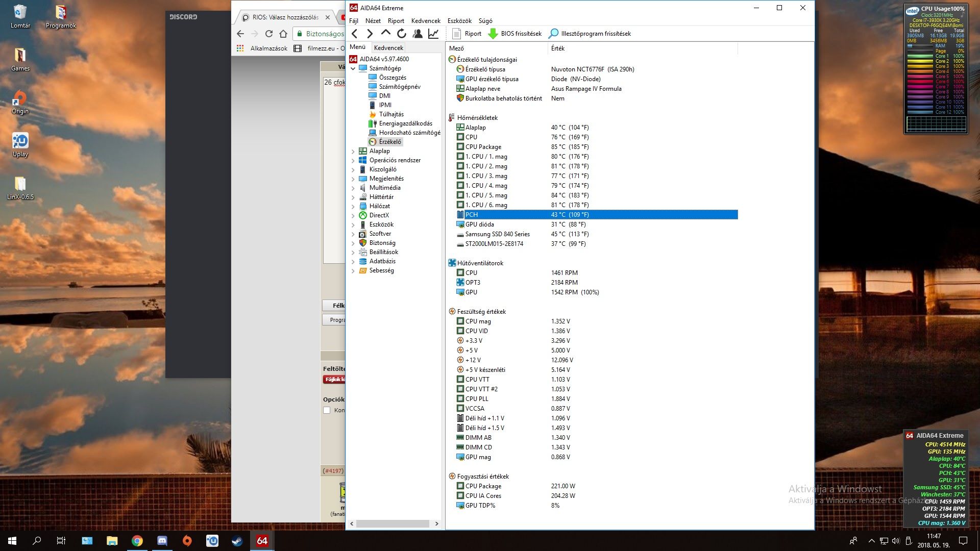
Task: Switch to the Menü tab in sidebar
Action: [358, 47]
